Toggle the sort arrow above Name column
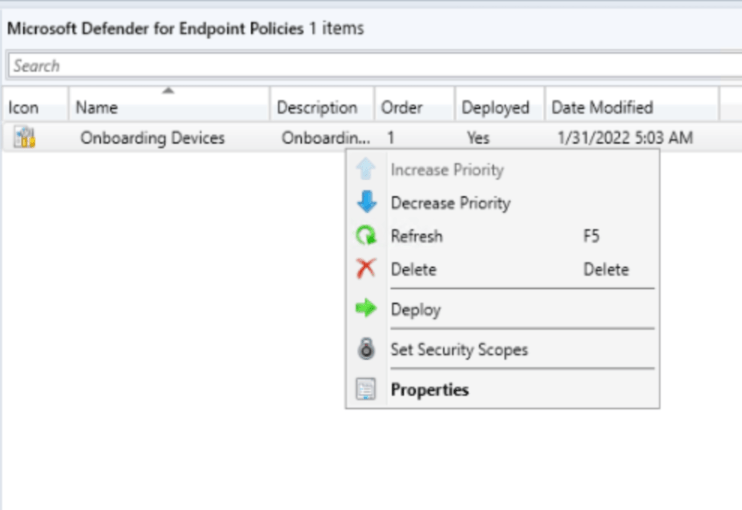Viewport: 742px width, 510px height. pos(168,91)
